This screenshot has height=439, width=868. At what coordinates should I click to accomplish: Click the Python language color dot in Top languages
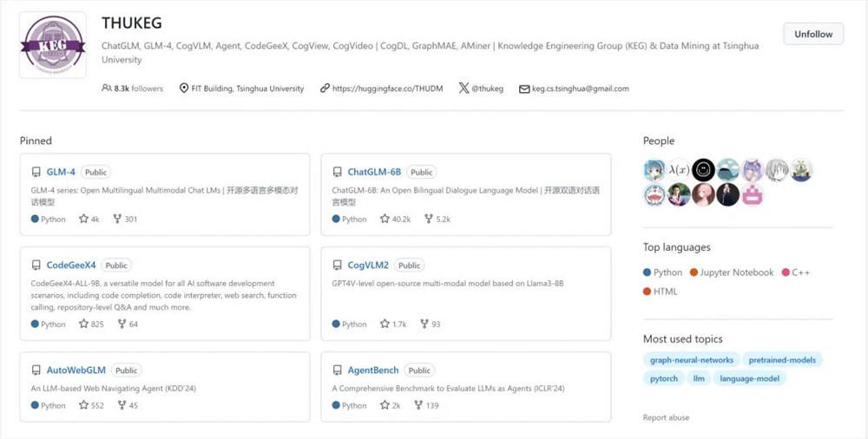pyautogui.click(x=648, y=272)
